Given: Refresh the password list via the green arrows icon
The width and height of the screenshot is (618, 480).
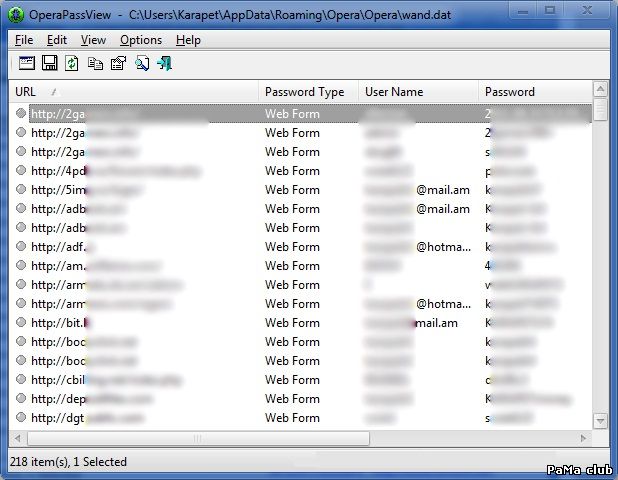Looking at the screenshot, I should click(71, 63).
